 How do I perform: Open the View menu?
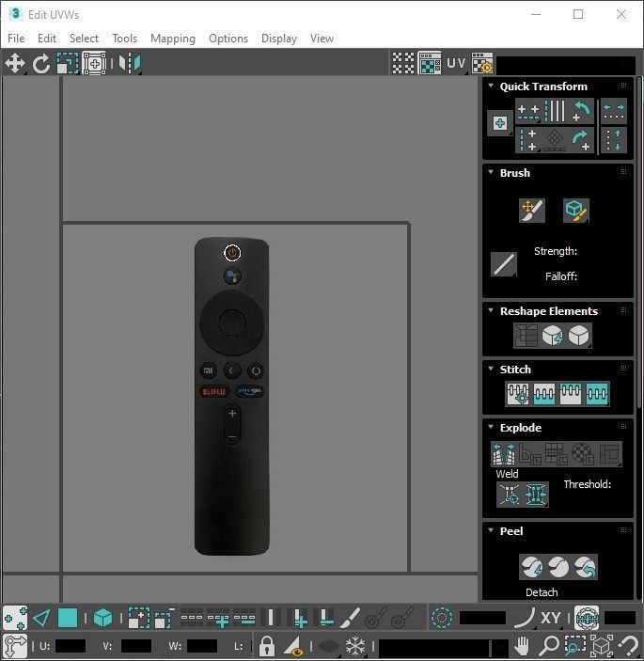coord(322,39)
